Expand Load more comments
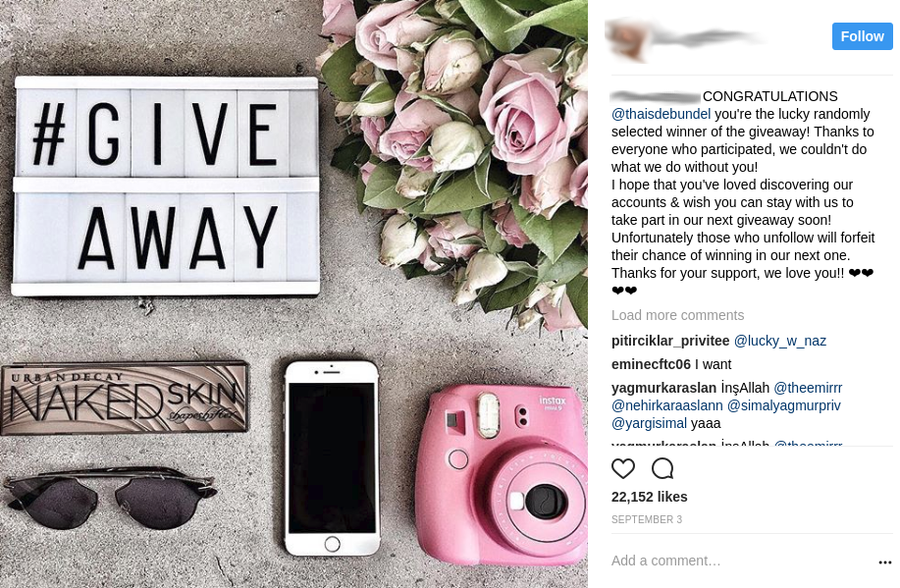 click(x=677, y=315)
